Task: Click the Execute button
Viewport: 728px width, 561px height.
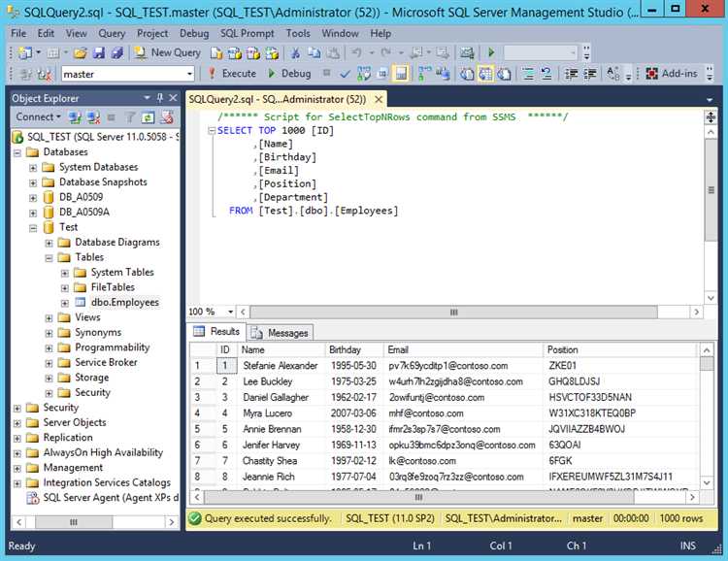Action: pos(231,74)
